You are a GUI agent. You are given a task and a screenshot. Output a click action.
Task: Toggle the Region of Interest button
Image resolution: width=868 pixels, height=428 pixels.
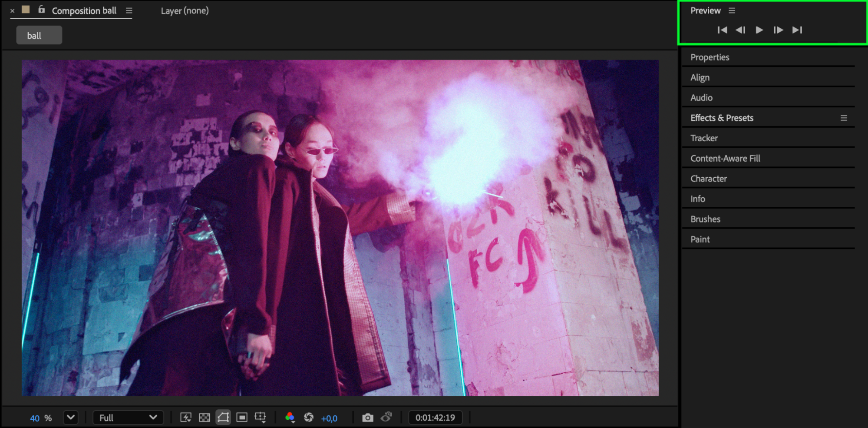pos(242,418)
